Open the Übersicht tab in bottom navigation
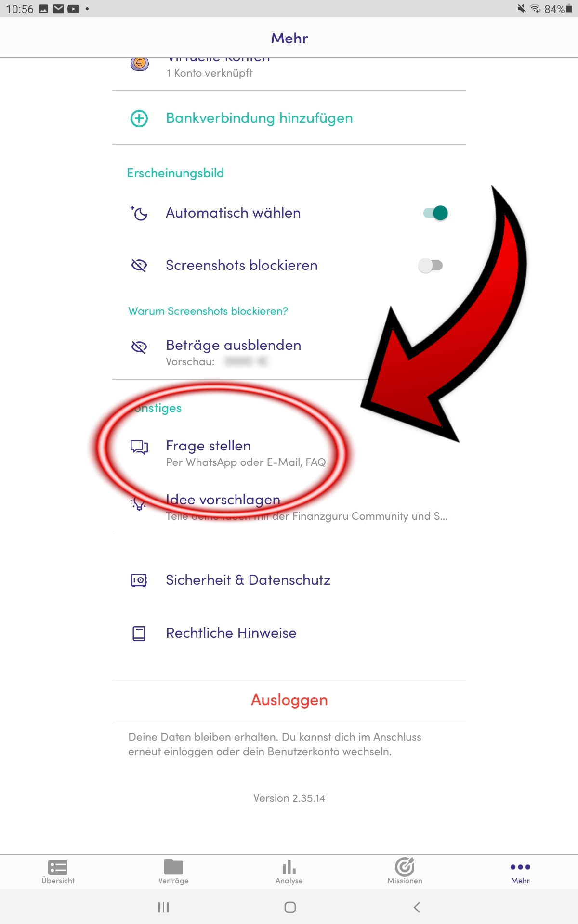This screenshot has height=924, width=578. tap(58, 872)
